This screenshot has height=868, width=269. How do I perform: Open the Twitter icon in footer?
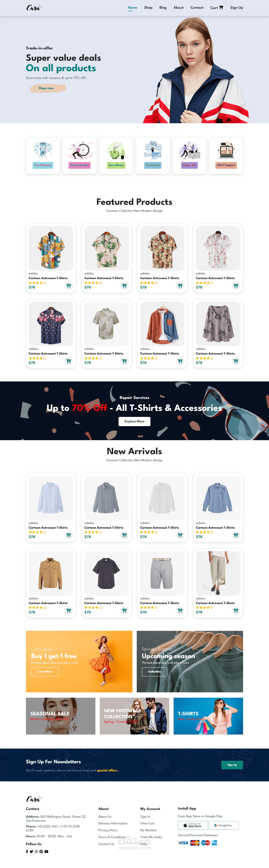31,851
